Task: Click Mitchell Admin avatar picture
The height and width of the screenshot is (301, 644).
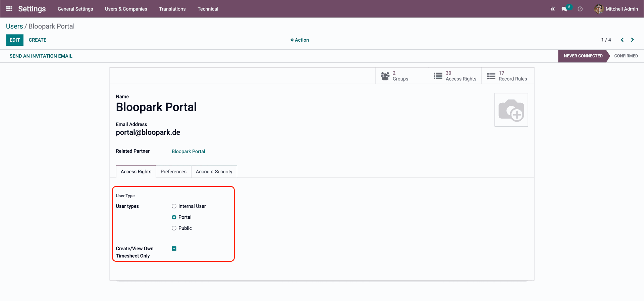Action: click(599, 9)
